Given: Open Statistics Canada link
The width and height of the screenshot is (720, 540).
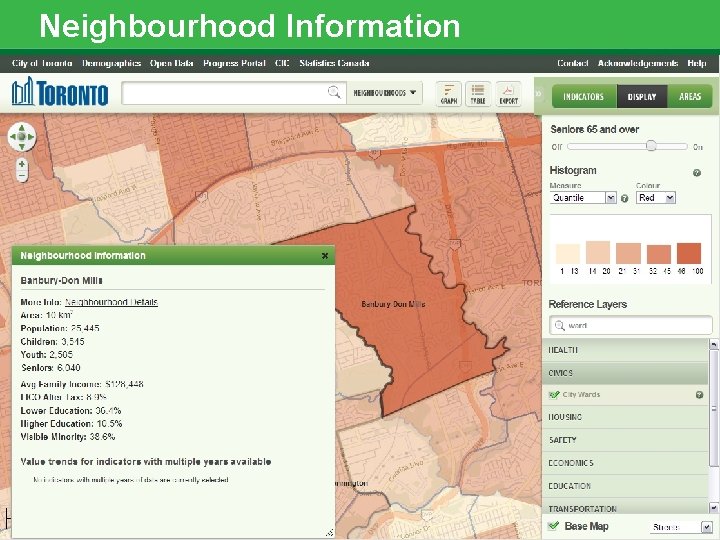Looking at the screenshot, I should tap(334, 63).
